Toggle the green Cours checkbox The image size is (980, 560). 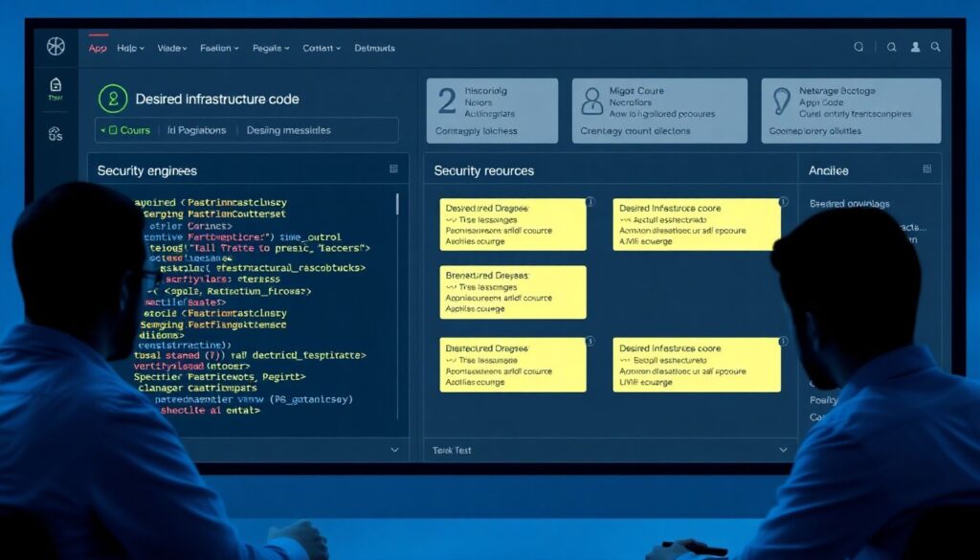pos(113,130)
